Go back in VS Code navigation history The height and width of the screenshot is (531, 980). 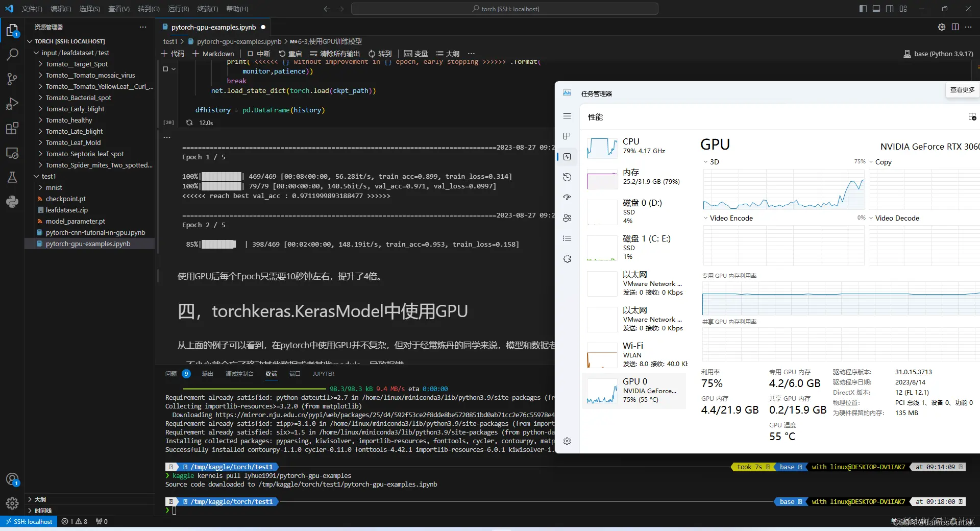(x=327, y=9)
